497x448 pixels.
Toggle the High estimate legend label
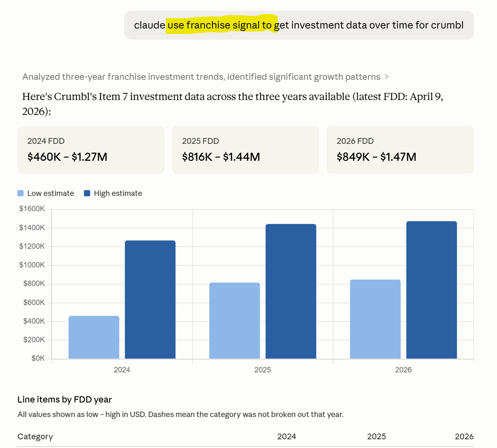118,193
